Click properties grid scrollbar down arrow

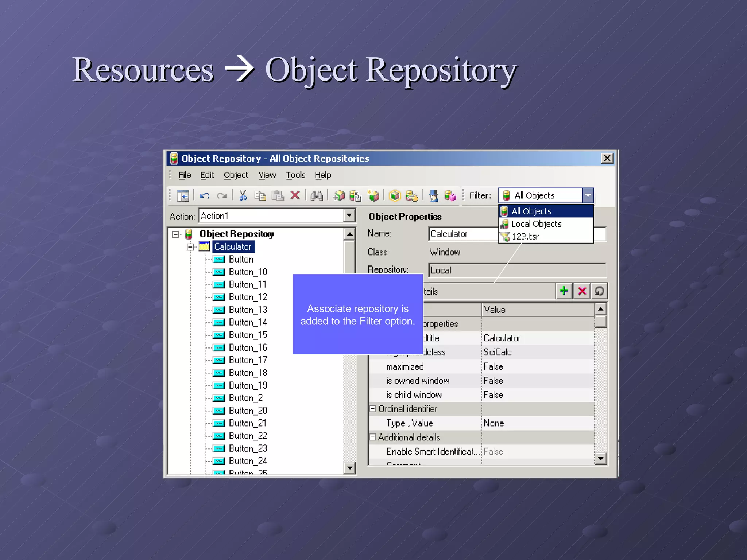[600, 458]
